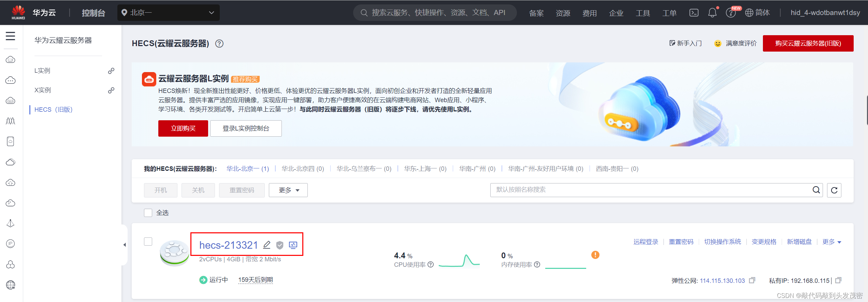The width and height of the screenshot is (868, 302).
Task: Click the Huawei Cloud logo
Action: point(18,13)
